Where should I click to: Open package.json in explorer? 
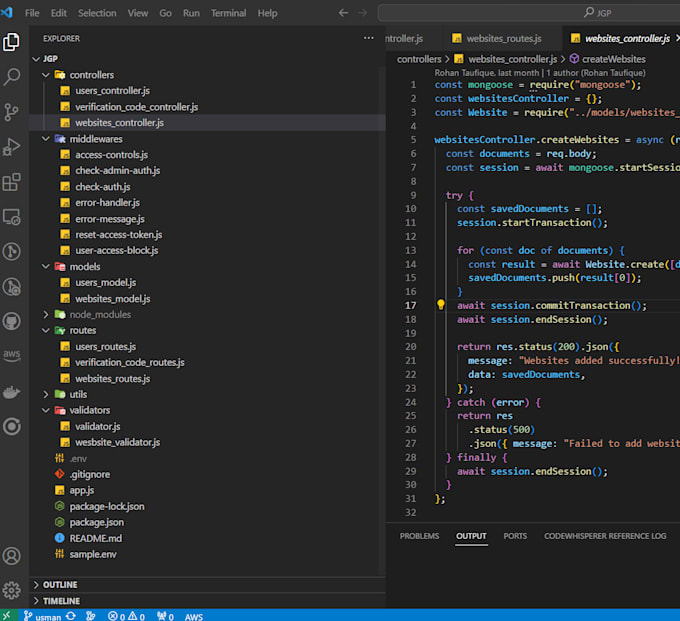coord(97,522)
